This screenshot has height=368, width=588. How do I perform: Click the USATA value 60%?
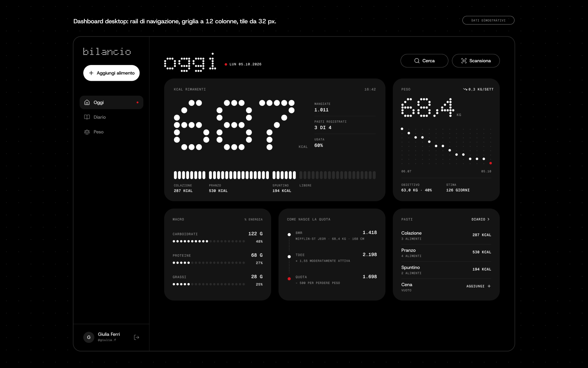tap(319, 145)
